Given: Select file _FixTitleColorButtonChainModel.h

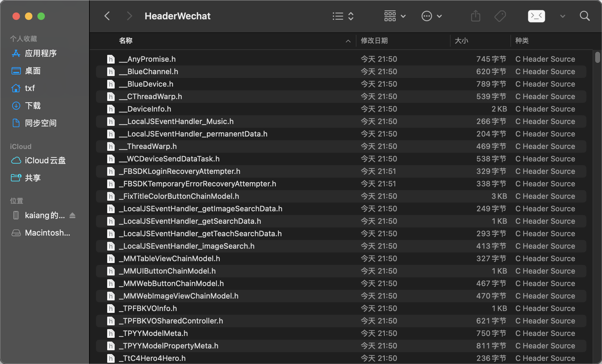Looking at the screenshot, I should point(341,196).
